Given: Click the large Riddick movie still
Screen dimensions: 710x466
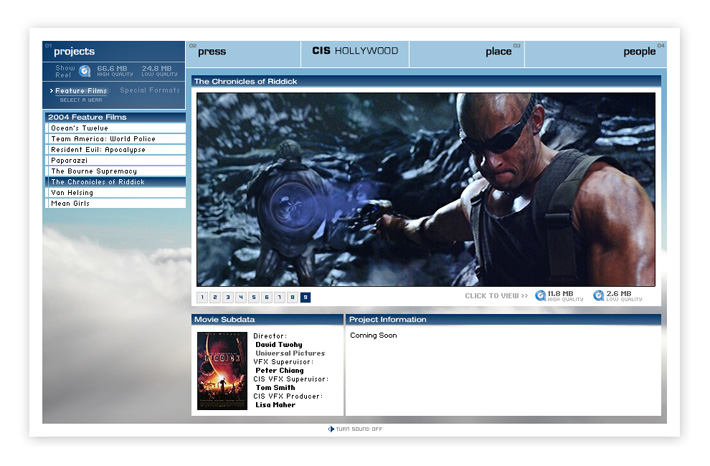Looking at the screenshot, I should click(426, 189).
